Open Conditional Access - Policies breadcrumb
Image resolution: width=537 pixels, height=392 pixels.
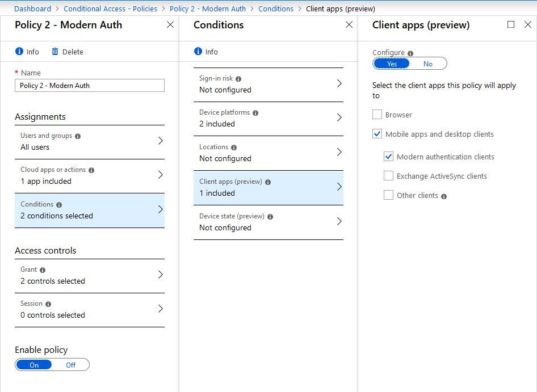[110, 9]
